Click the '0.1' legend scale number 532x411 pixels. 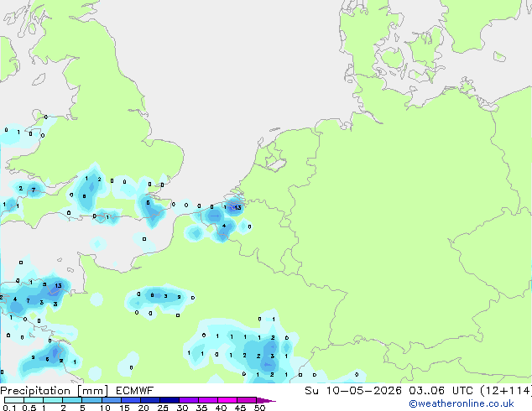tap(9, 408)
